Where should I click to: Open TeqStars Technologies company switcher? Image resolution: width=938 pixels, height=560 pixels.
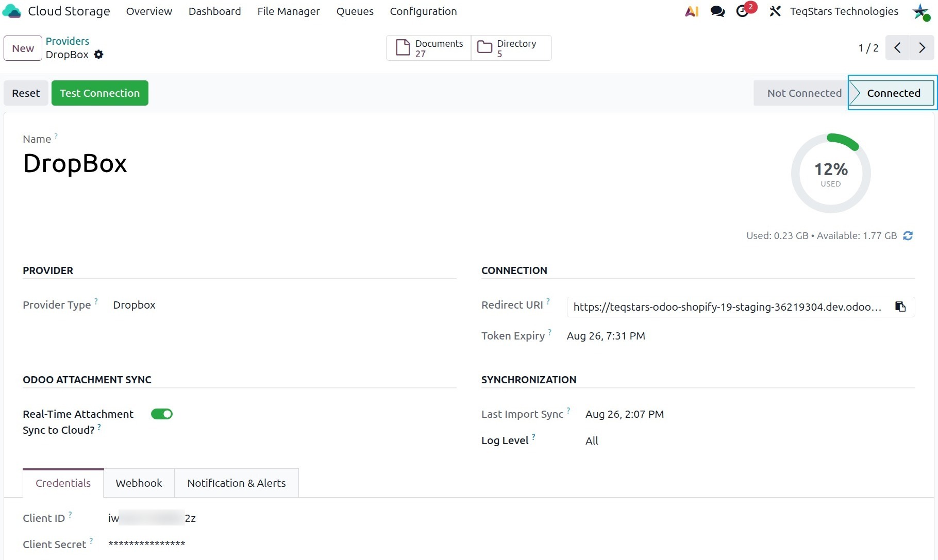click(x=844, y=11)
